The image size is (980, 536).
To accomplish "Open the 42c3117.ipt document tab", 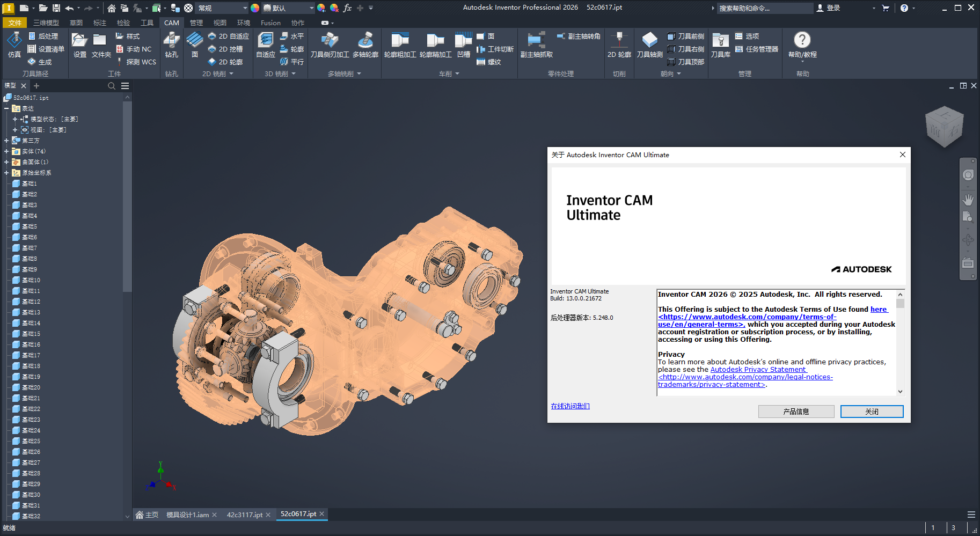I will pyautogui.click(x=245, y=515).
